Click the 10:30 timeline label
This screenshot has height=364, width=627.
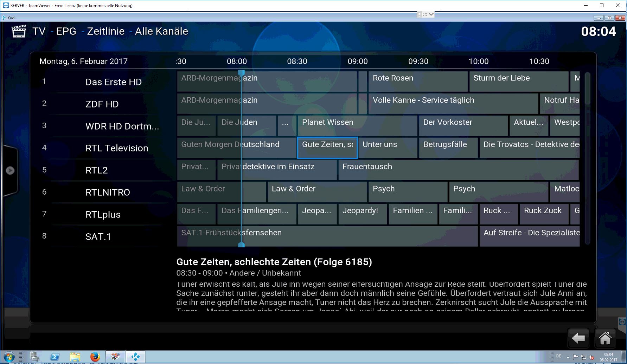pyautogui.click(x=539, y=61)
